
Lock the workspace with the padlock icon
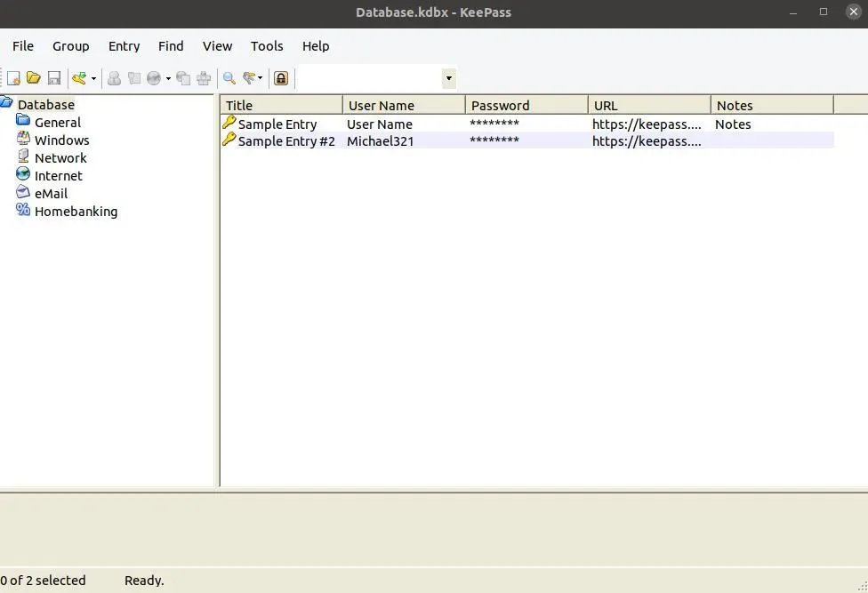pos(281,78)
